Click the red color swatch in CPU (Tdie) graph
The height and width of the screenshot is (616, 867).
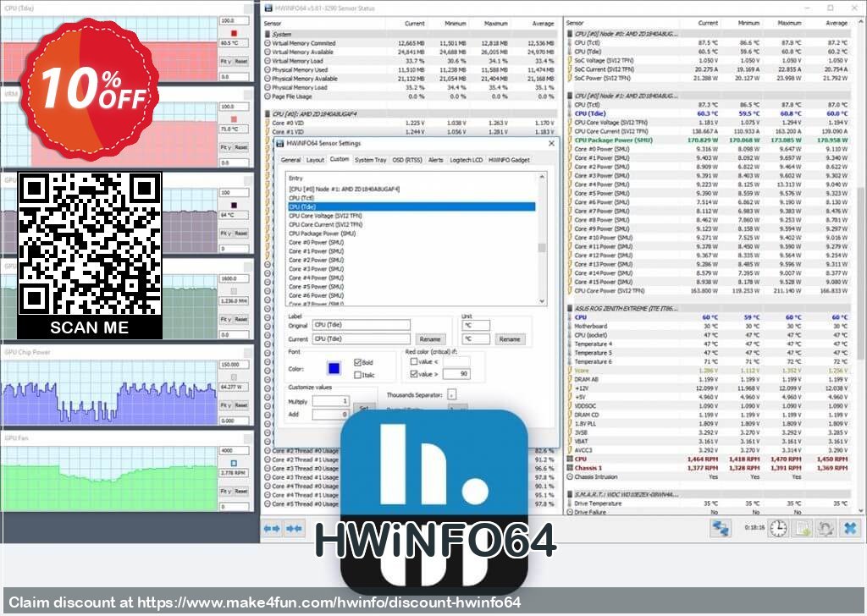pyautogui.click(x=234, y=33)
